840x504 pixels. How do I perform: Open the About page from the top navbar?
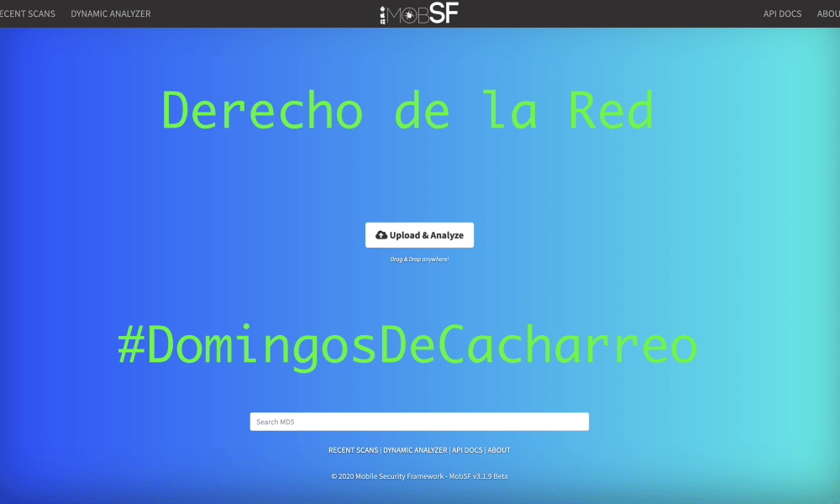pos(828,14)
